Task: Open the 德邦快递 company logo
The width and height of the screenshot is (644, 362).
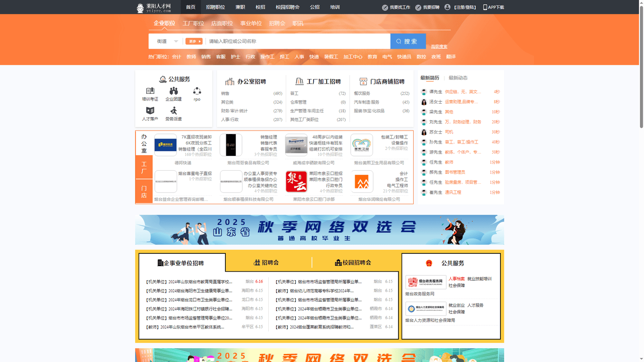Action: [165, 145]
